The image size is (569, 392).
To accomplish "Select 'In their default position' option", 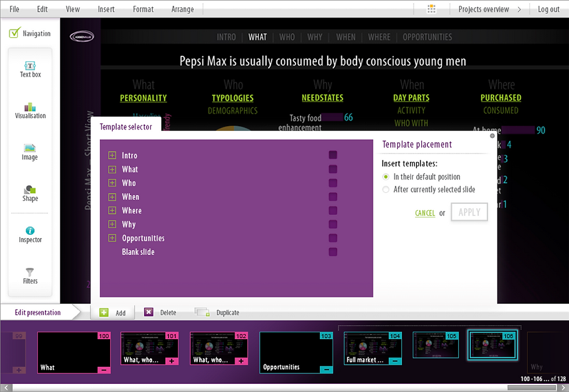I will point(386,177).
